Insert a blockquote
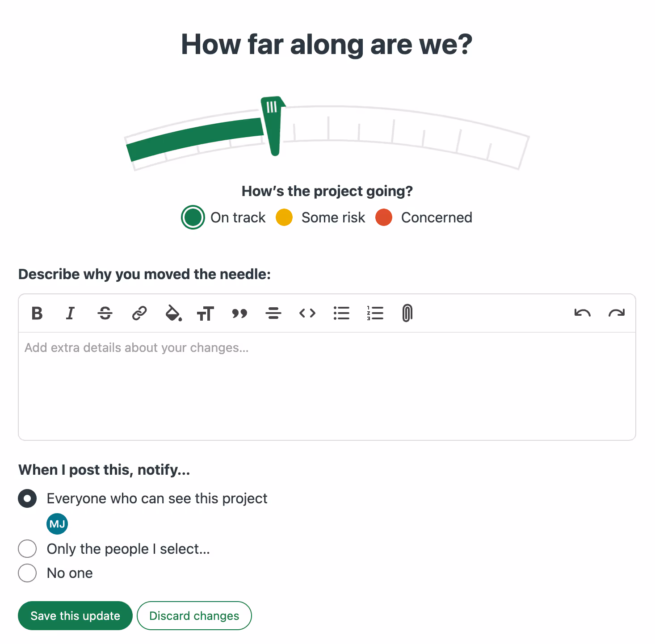Viewport: 655px width, 644px height. pyautogui.click(x=239, y=313)
